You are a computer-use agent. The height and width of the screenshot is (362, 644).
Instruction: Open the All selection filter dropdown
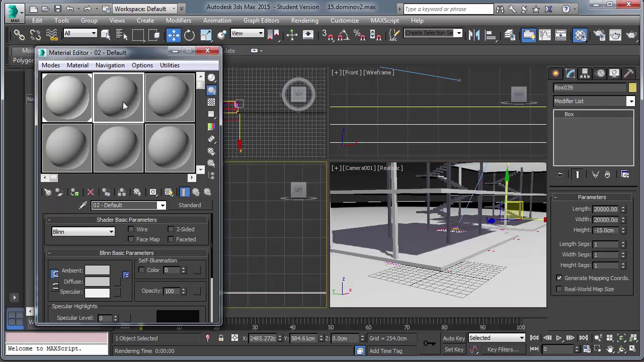(x=80, y=34)
